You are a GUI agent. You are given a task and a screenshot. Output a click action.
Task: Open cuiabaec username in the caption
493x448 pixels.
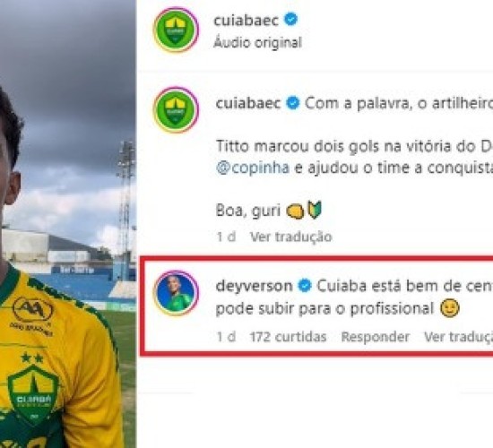click(248, 103)
